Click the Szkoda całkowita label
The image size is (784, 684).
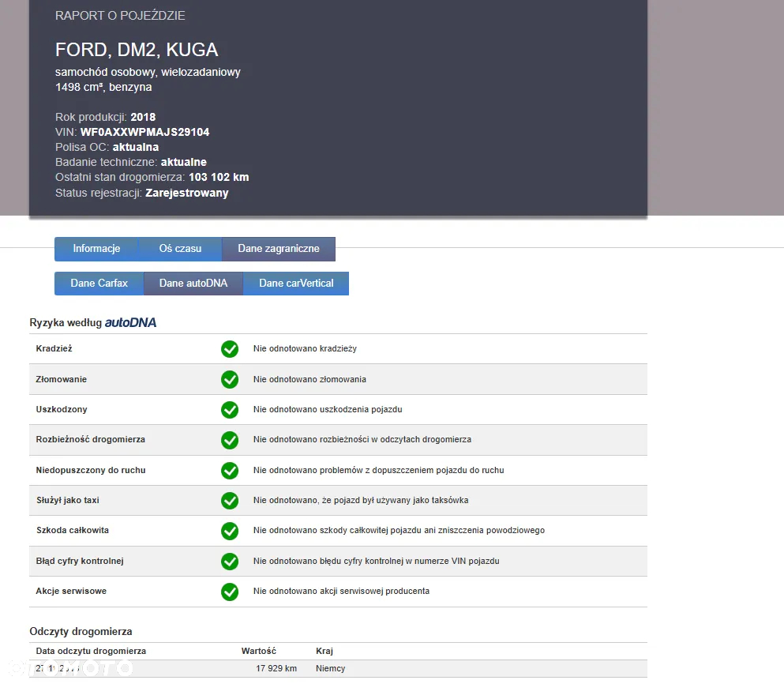72,530
